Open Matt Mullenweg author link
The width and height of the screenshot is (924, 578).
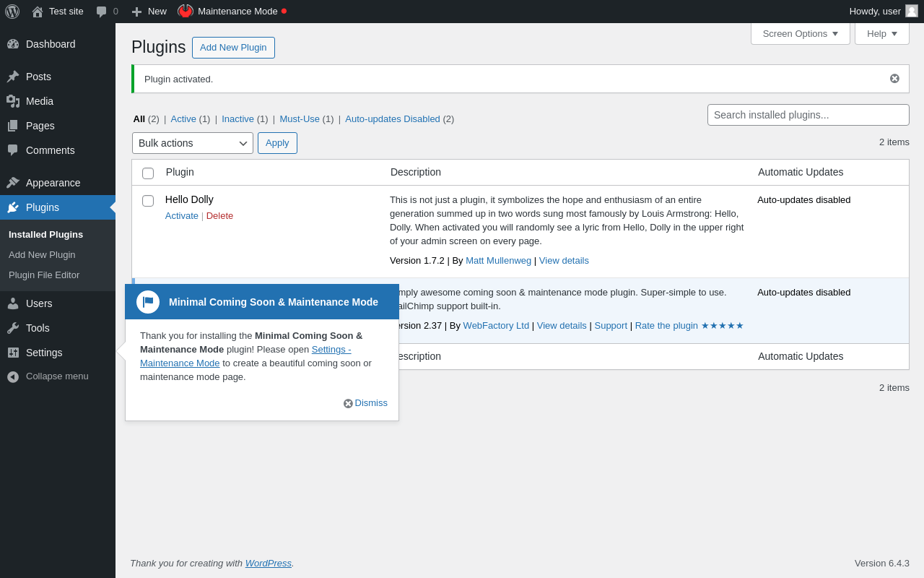(x=498, y=261)
